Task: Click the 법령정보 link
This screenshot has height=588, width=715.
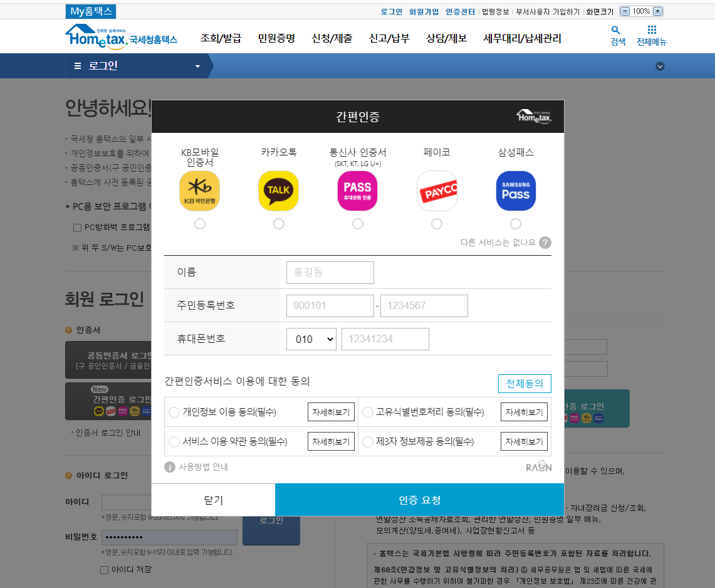Action: tap(495, 12)
